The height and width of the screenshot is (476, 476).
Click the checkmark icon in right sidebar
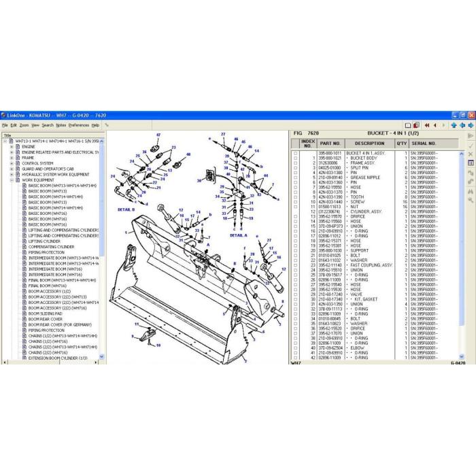pyautogui.click(x=471, y=146)
